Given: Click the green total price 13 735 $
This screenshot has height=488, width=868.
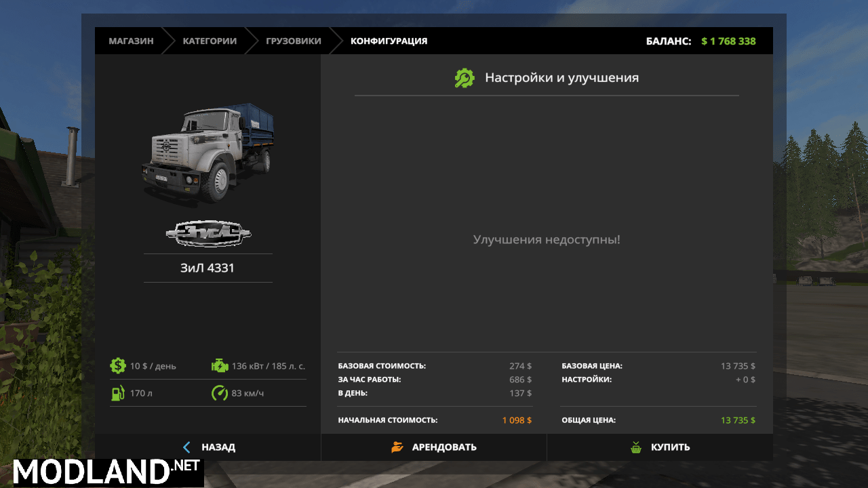Looking at the screenshot, I should (x=738, y=420).
